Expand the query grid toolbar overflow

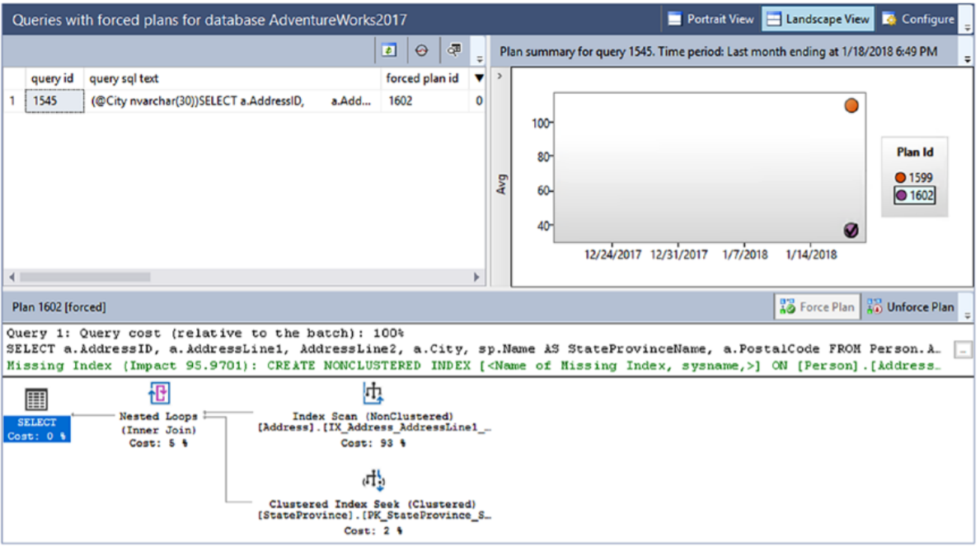pos(480,58)
